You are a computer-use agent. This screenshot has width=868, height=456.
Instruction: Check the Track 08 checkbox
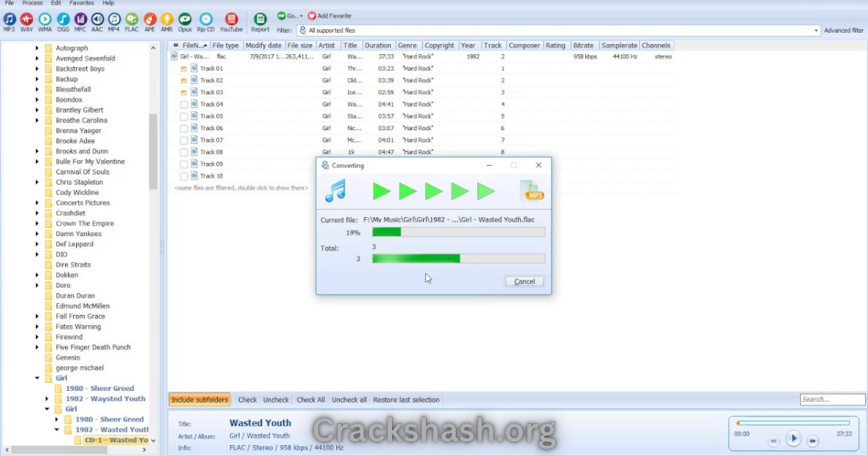184,152
